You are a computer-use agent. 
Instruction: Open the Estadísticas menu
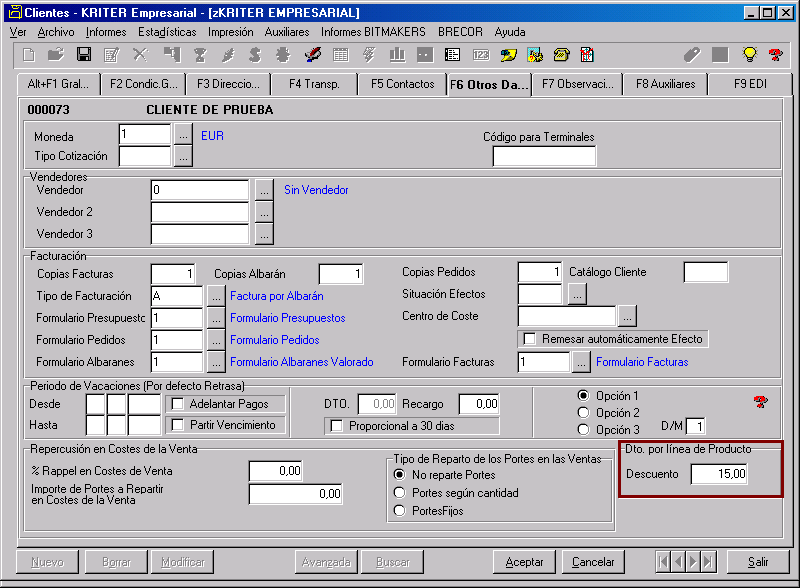click(x=167, y=32)
